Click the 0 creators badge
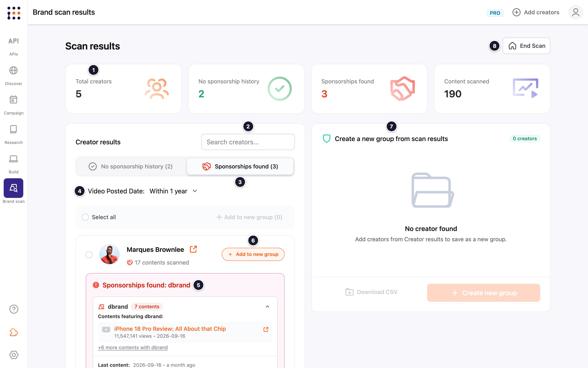 (x=525, y=138)
